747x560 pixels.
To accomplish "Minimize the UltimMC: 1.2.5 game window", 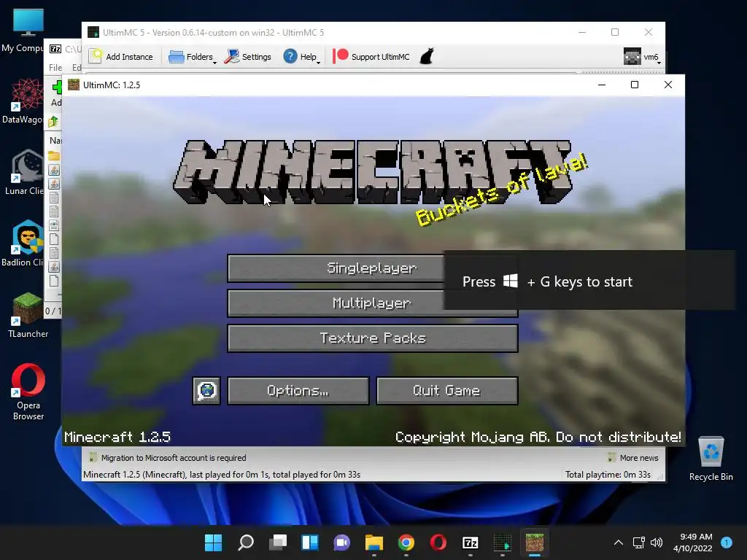I will (x=602, y=85).
